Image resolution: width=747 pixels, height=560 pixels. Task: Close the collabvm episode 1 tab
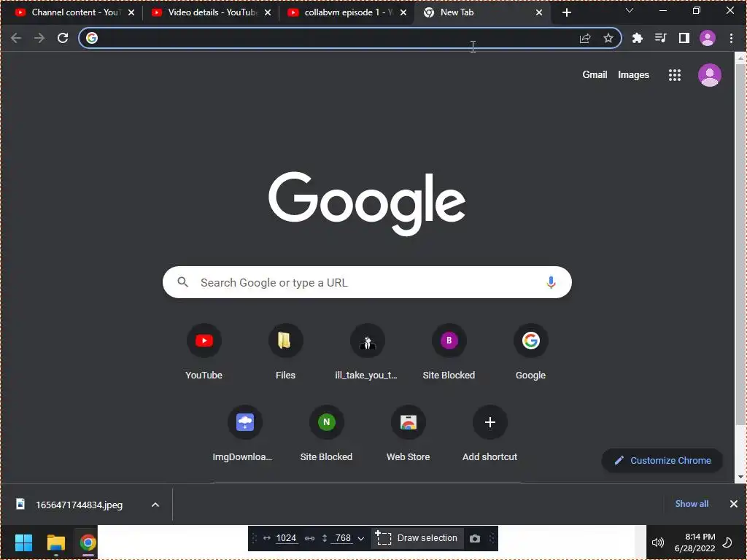click(403, 12)
